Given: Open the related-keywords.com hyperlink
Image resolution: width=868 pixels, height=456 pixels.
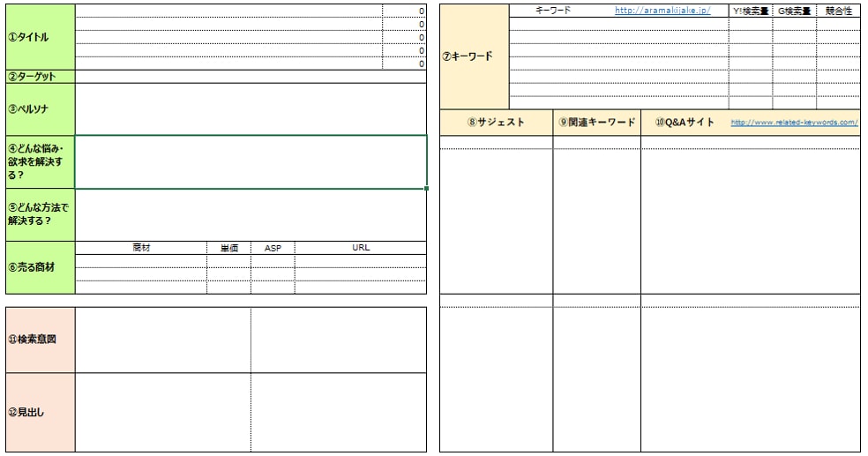Looking at the screenshot, I should [795, 123].
